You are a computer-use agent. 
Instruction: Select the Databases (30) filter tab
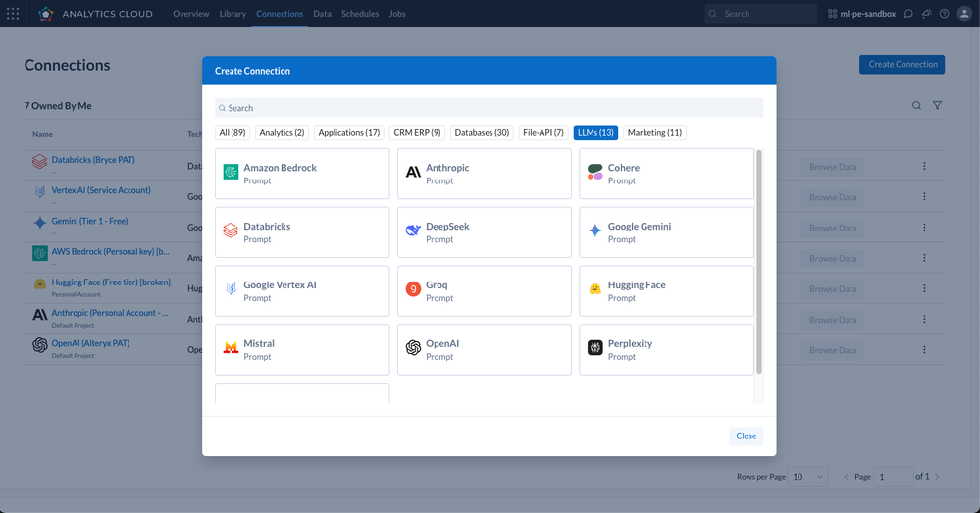pyautogui.click(x=482, y=132)
